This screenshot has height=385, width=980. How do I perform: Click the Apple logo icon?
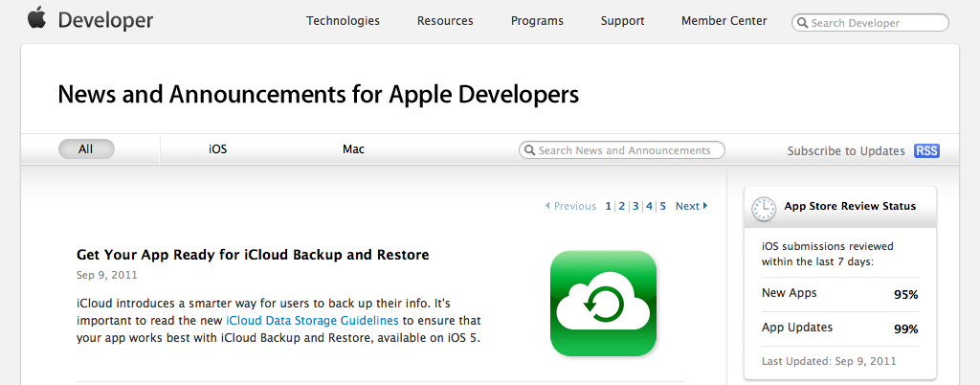click(36, 18)
